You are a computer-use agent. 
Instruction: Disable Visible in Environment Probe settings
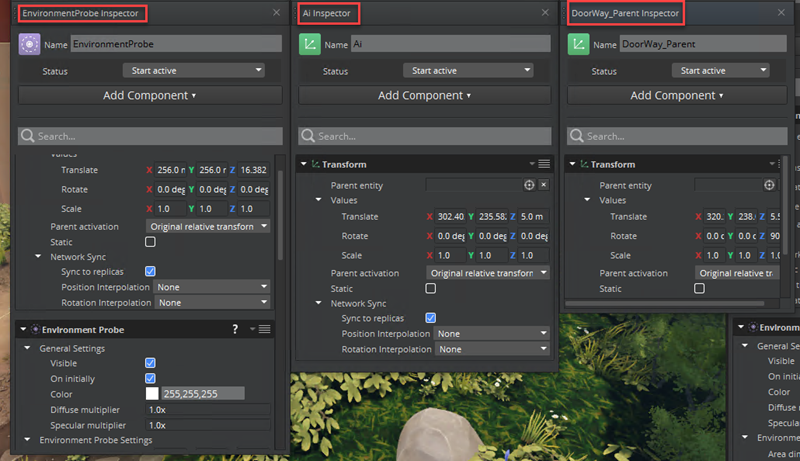click(x=150, y=363)
